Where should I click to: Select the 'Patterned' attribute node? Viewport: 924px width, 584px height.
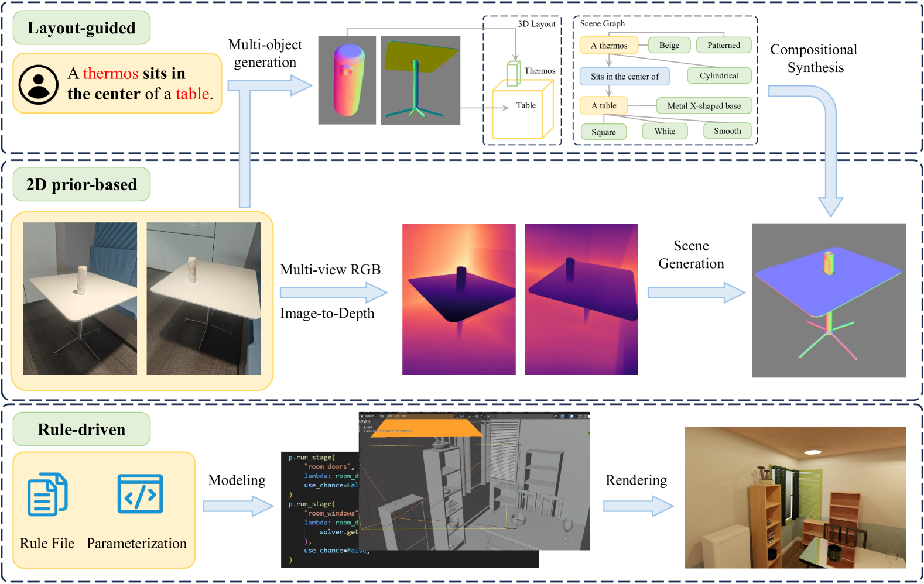point(724,45)
